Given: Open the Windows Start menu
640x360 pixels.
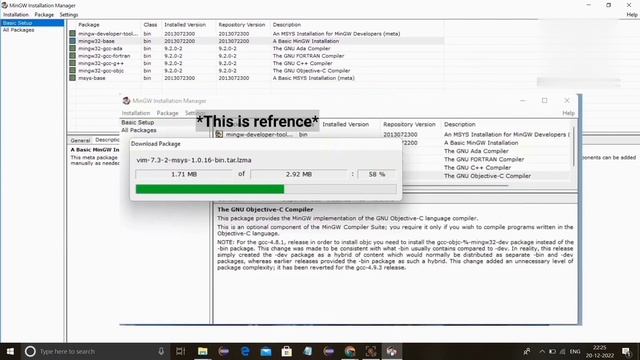Looking at the screenshot, I should click(x=10, y=351).
